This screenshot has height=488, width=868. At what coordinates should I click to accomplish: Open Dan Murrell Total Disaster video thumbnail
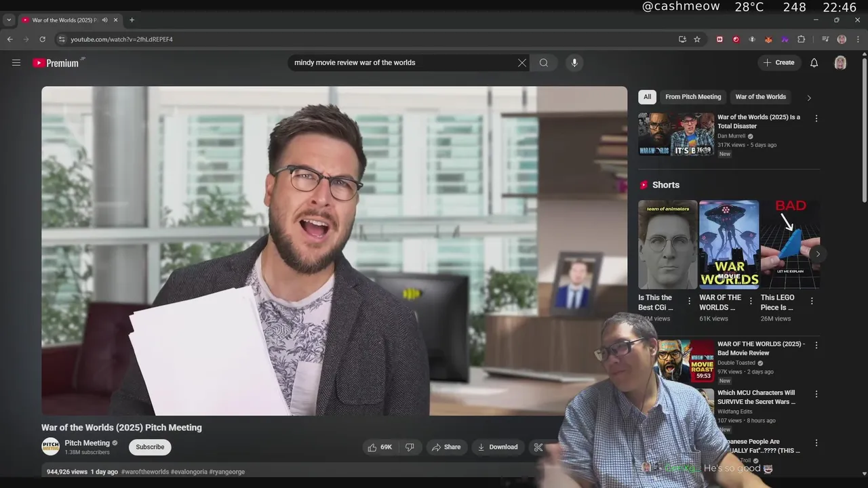(x=676, y=134)
